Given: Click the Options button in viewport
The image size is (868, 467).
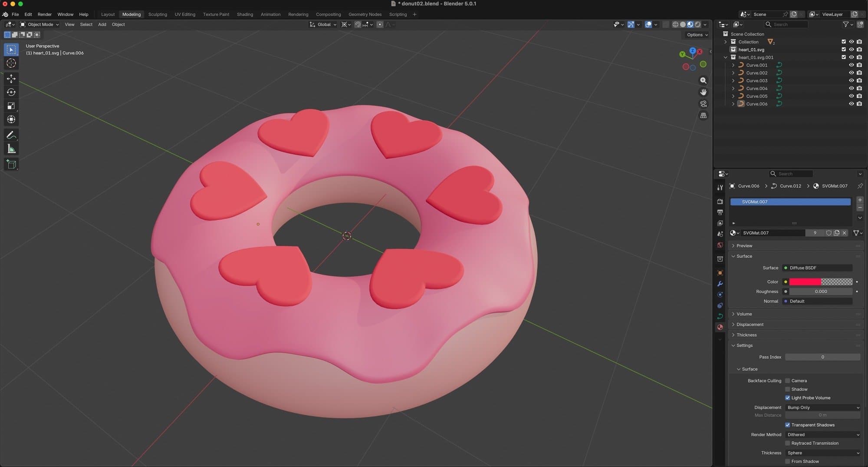Looking at the screenshot, I should [x=697, y=35].
